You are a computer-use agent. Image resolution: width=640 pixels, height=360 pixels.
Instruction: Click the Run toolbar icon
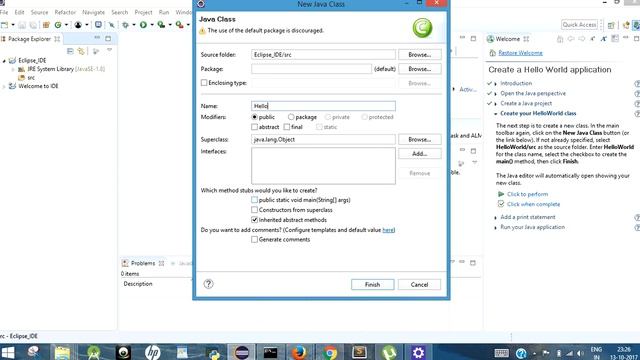click(x=143, y=25)
